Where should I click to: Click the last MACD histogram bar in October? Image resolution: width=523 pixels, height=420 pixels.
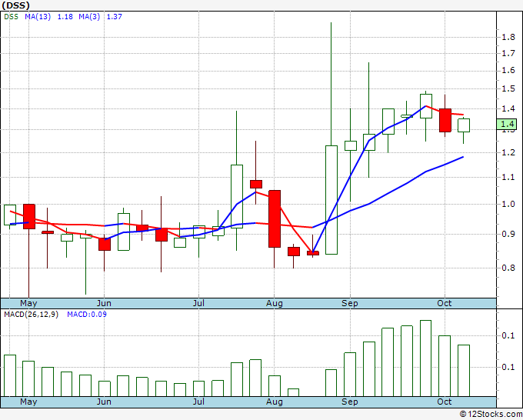point(464,371)
